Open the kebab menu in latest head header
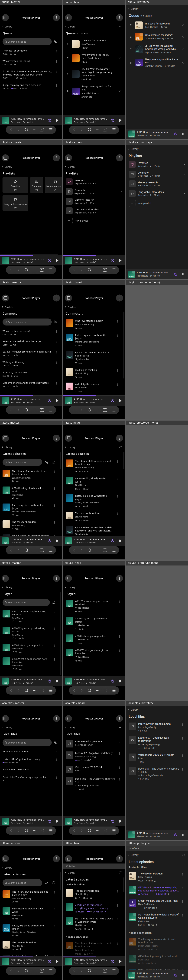The width and height of the screenshot is (188, 980). click(119, 438)
